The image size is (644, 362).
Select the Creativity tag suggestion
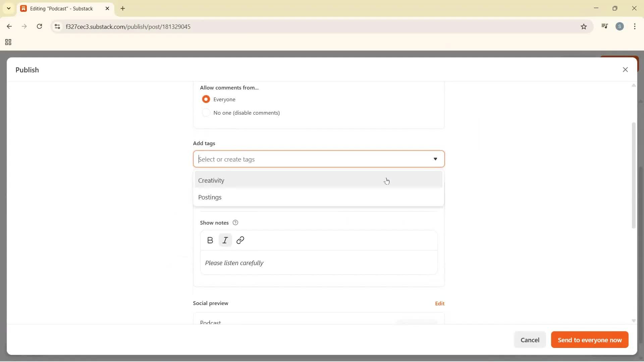(x=212, y=180)
